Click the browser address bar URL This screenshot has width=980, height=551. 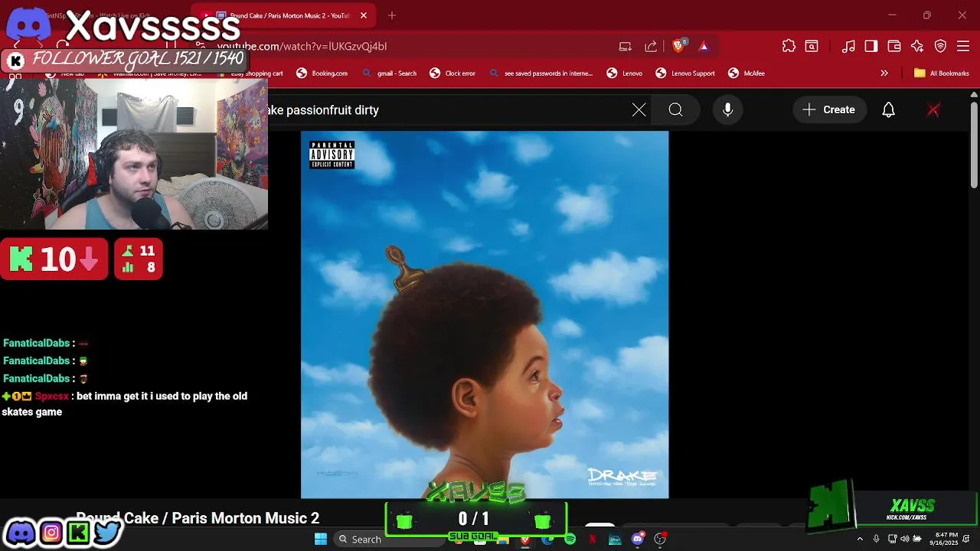(x=302, y=47)
